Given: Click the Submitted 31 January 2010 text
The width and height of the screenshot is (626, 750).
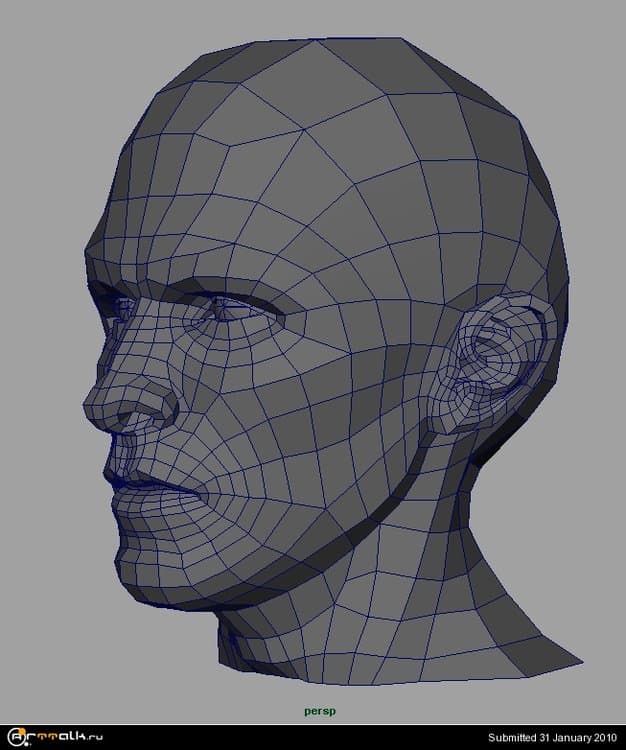Looking at the screenshot, I should 553,738.
